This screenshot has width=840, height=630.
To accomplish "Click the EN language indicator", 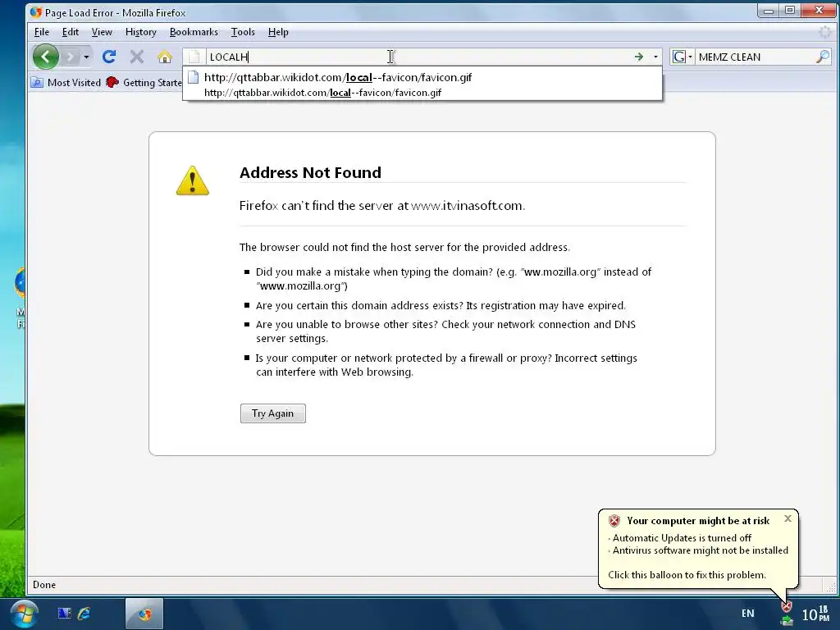I will (748, 614).
